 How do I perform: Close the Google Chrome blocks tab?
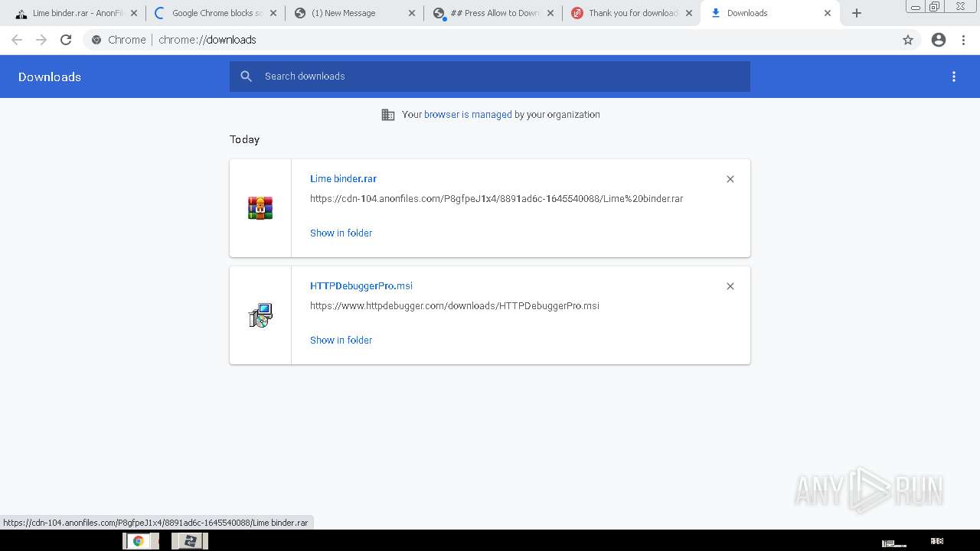point(273,13)
